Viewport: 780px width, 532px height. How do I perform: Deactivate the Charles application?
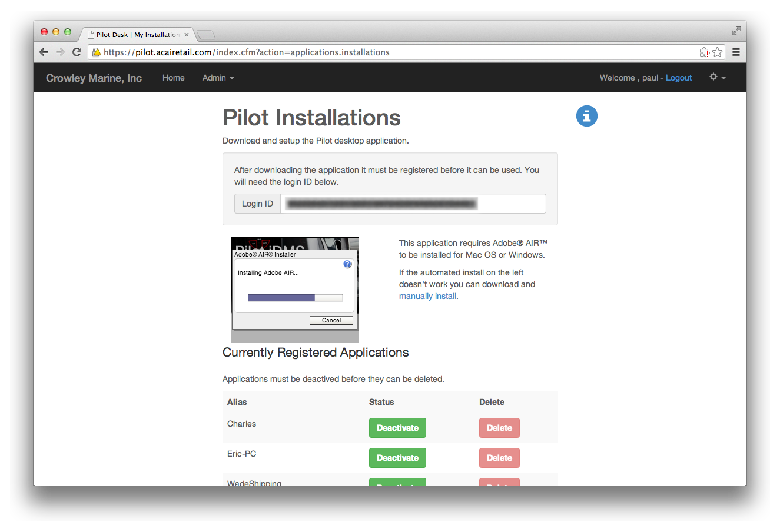397,428
